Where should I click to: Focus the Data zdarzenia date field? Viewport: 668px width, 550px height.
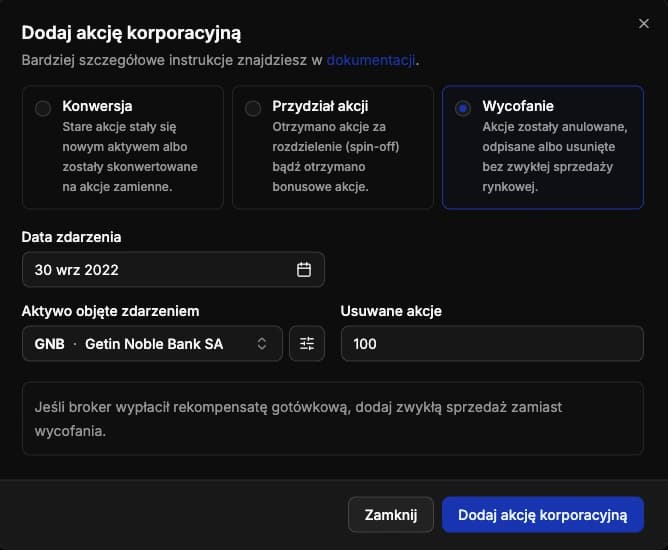click(173, 269)
